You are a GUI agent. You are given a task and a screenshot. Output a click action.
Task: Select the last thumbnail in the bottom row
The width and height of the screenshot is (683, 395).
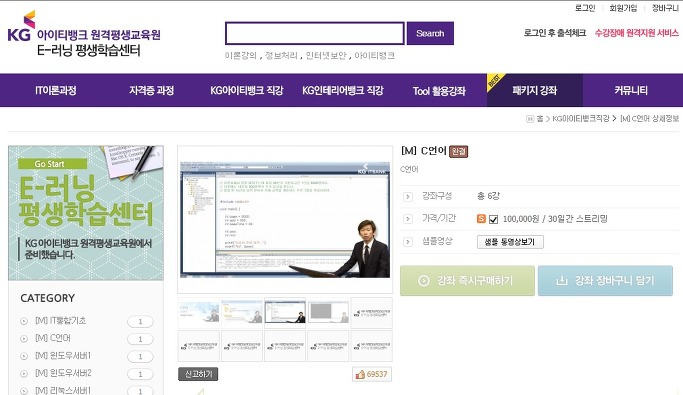click(x=371, y=346)
